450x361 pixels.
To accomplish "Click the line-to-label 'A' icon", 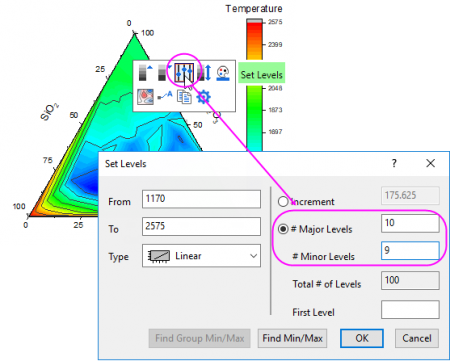I will tap(165, 96).
